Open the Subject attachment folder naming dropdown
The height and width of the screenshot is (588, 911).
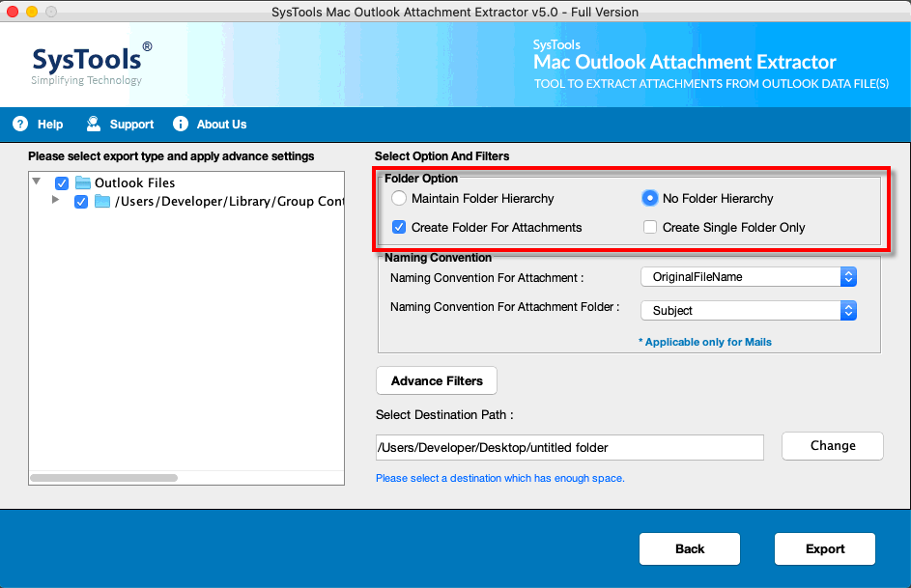point(749,311)
